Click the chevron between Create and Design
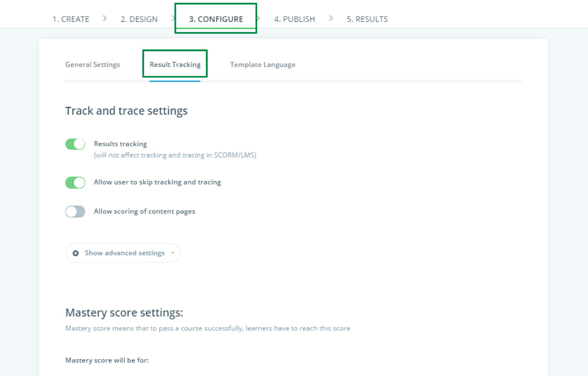 click(105, 18)
